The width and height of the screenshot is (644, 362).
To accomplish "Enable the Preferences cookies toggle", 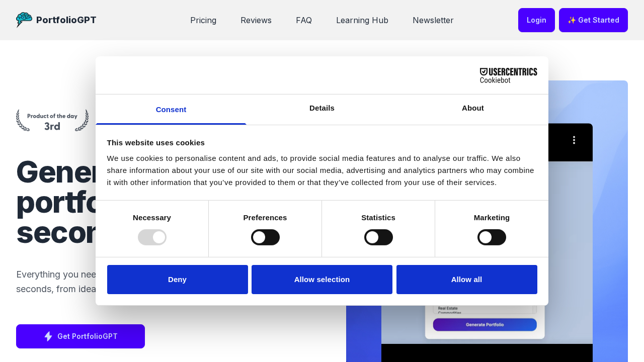I will 265,237.
